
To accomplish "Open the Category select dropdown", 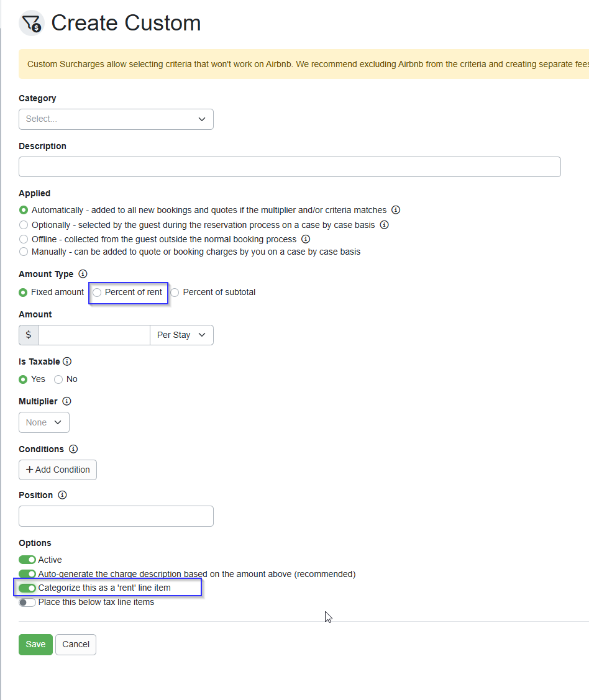I will point(116,119).
